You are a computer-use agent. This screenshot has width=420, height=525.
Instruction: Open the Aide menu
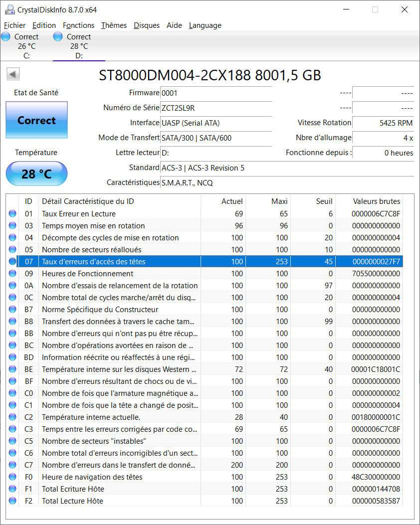pos(175,25)
